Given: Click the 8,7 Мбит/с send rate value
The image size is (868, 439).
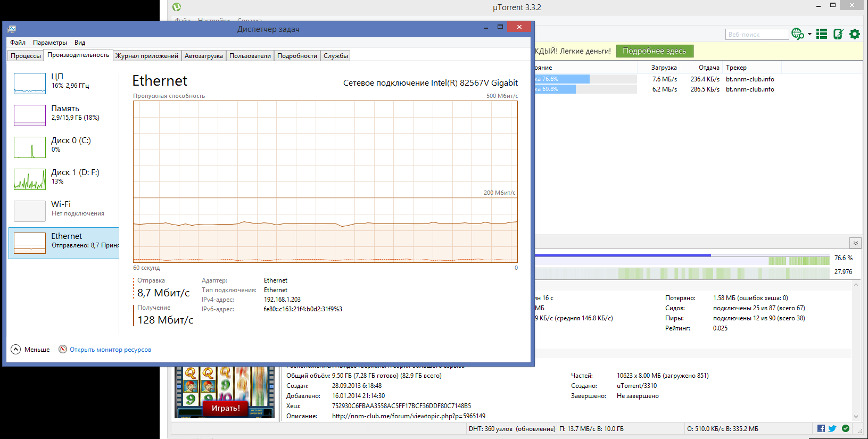Looking at the screenshot, I should click(x=163, y=293).
